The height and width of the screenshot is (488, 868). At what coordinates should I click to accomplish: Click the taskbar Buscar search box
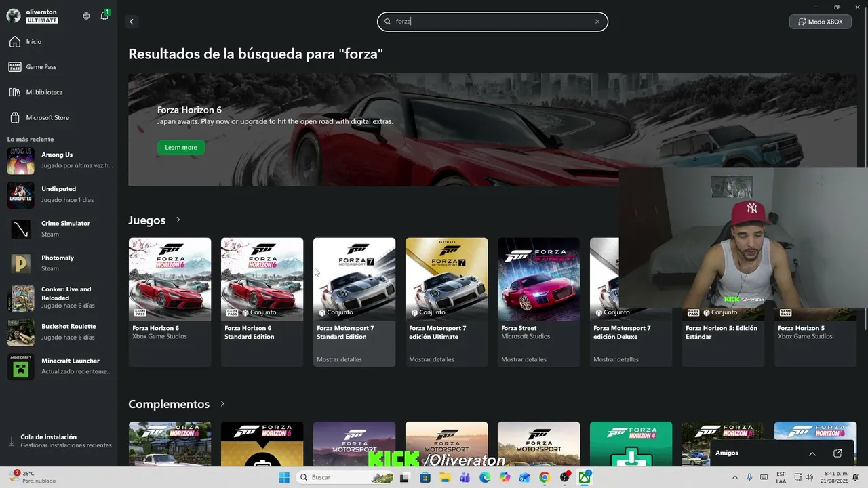pos(346,477)
